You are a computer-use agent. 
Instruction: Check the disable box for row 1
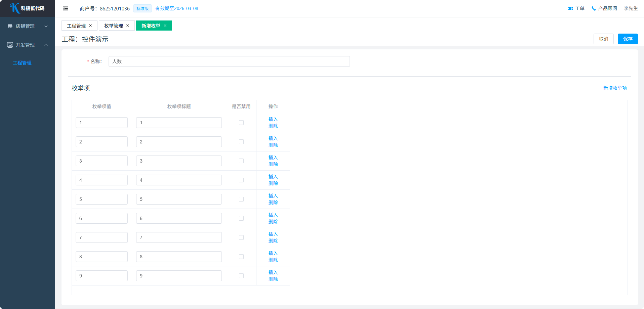coord(241,123)
